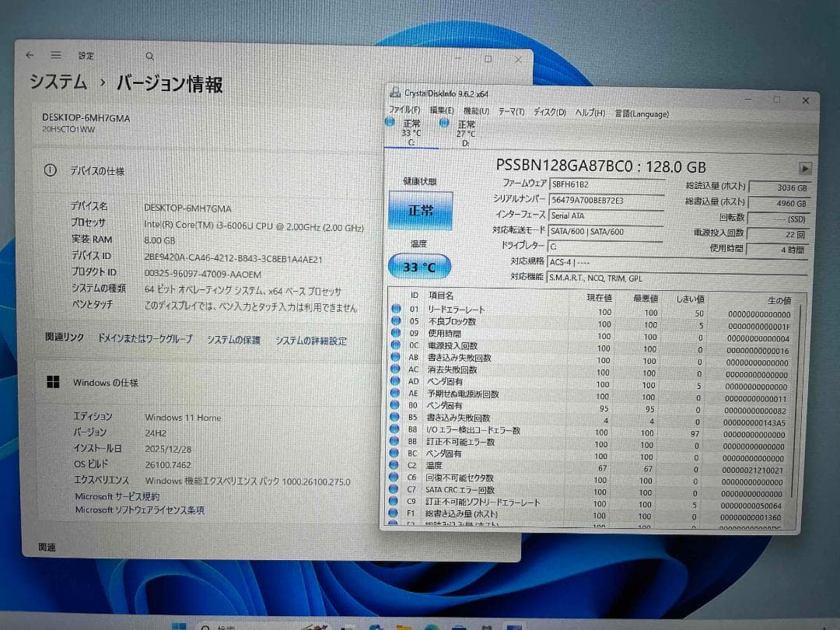840x630 pixels.
Task: Open the Settings navigation hamburger menu
Action: click(55, 55)
